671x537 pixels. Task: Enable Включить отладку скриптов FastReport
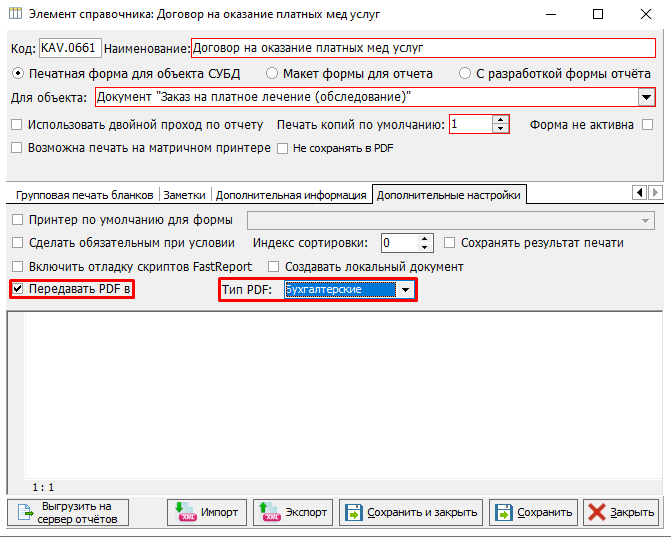click(18, 267)
